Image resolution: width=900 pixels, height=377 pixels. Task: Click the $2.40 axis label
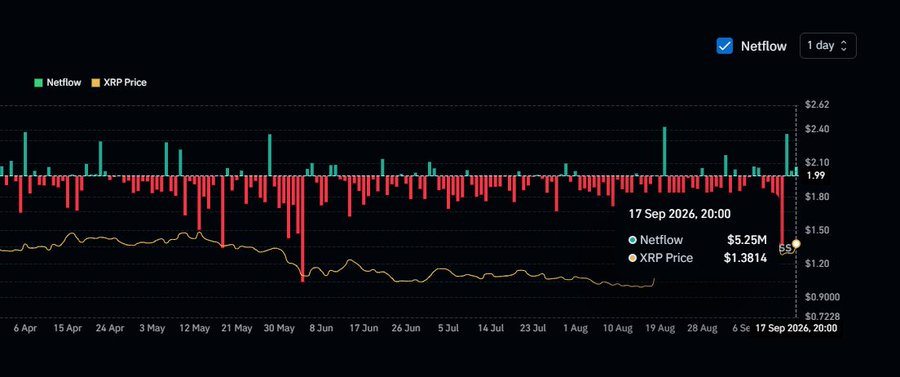click(x=817, y=129)
